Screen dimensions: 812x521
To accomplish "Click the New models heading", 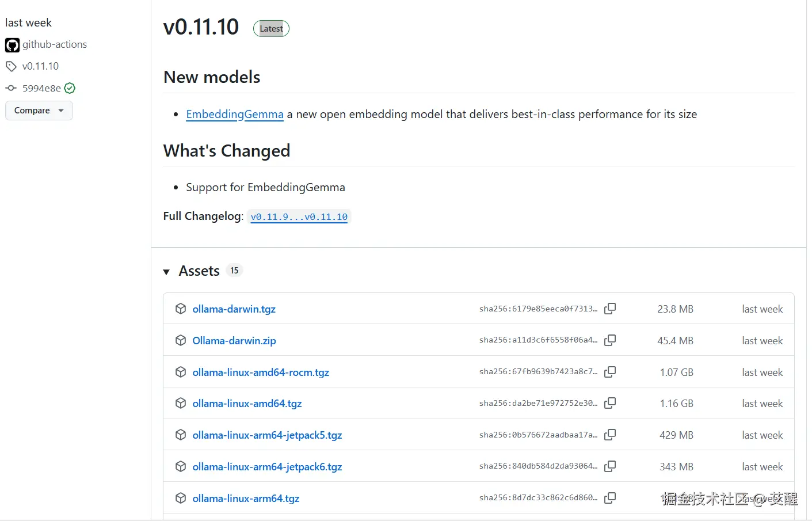I will [x=212, y=77].
